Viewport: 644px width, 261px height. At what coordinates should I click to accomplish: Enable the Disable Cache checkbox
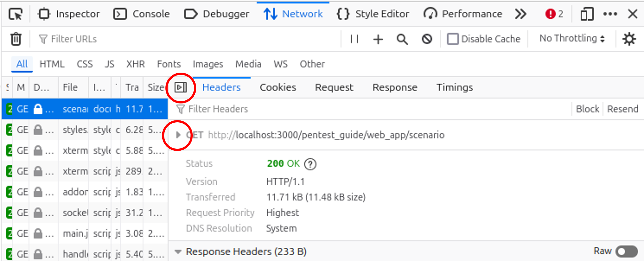pos(453,39)
